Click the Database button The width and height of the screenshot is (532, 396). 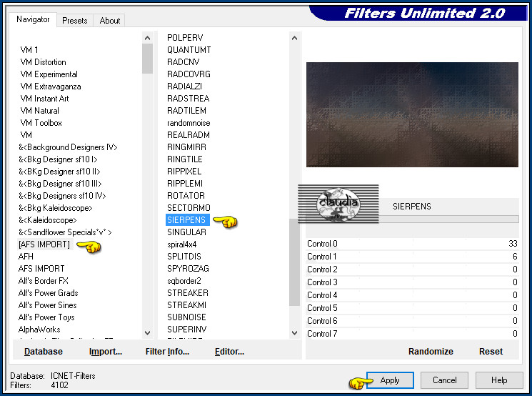(x=44, y=352)
